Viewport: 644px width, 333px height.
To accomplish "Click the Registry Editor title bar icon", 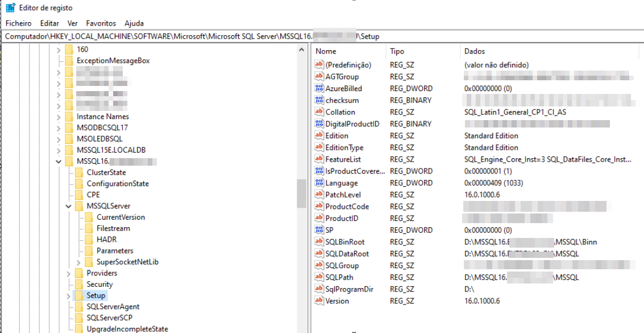I will [x=10, y=8].
